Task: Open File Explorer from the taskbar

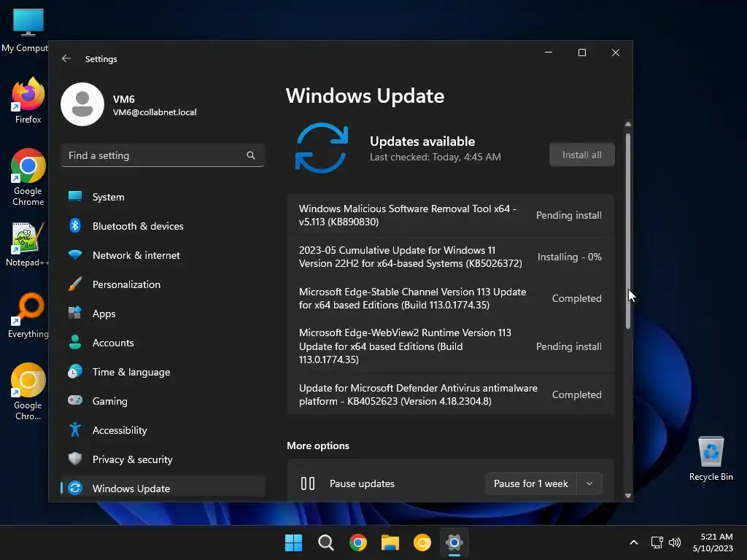Action: (x=390, y=542)
